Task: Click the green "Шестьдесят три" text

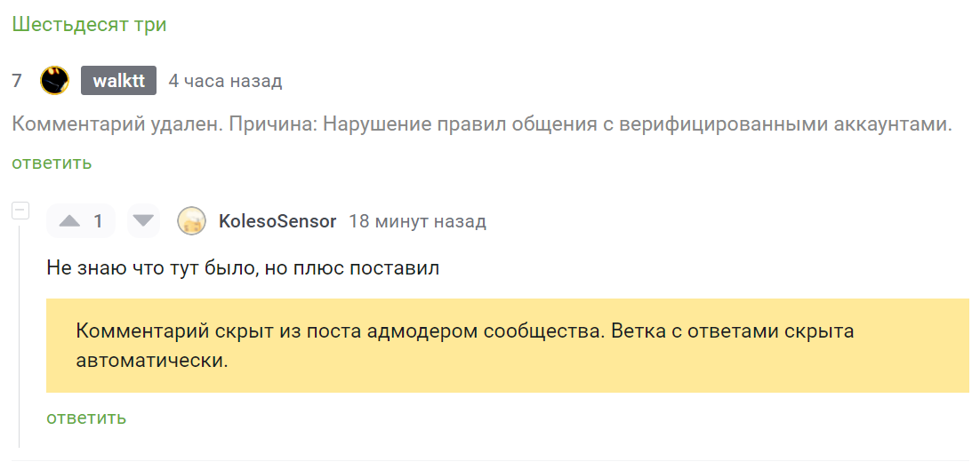Action: (x=89, y=24)
